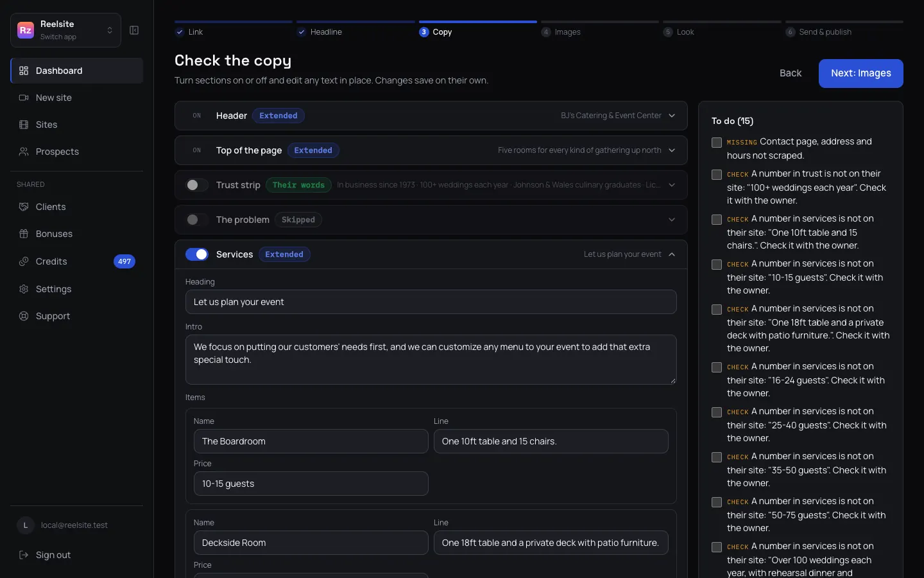Click the Settings gear icon

point(24,289)
